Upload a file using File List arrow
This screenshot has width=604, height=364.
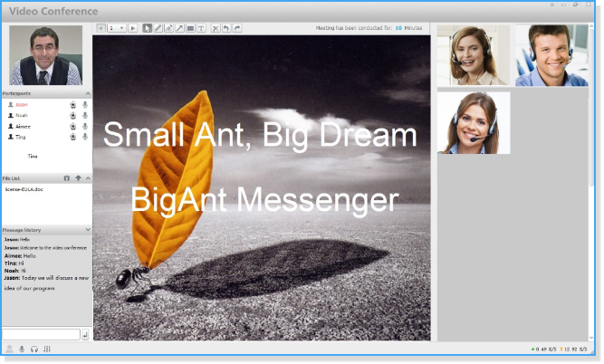(x=78, y=178)
